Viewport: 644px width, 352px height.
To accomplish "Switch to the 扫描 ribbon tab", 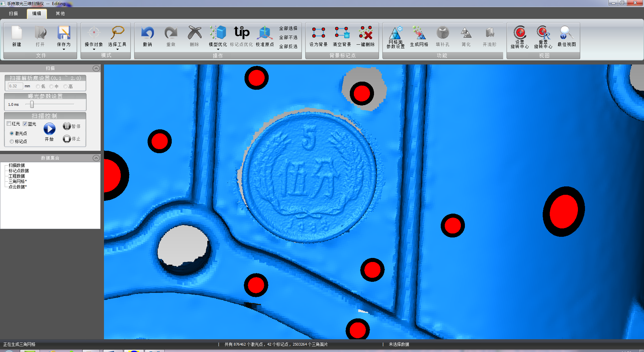I will (x=13, y=13).
